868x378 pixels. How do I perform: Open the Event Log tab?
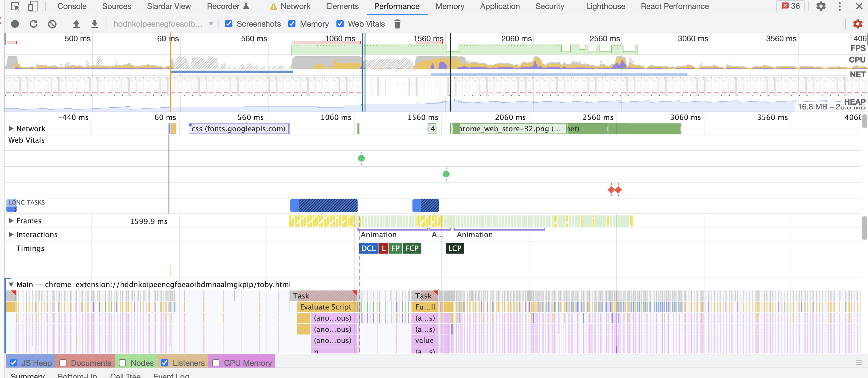[171, 375]
